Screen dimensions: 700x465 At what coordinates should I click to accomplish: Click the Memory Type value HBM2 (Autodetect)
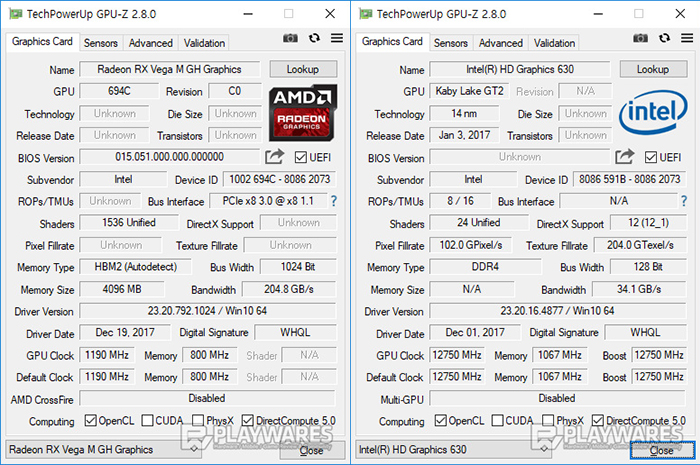point(136,267)
